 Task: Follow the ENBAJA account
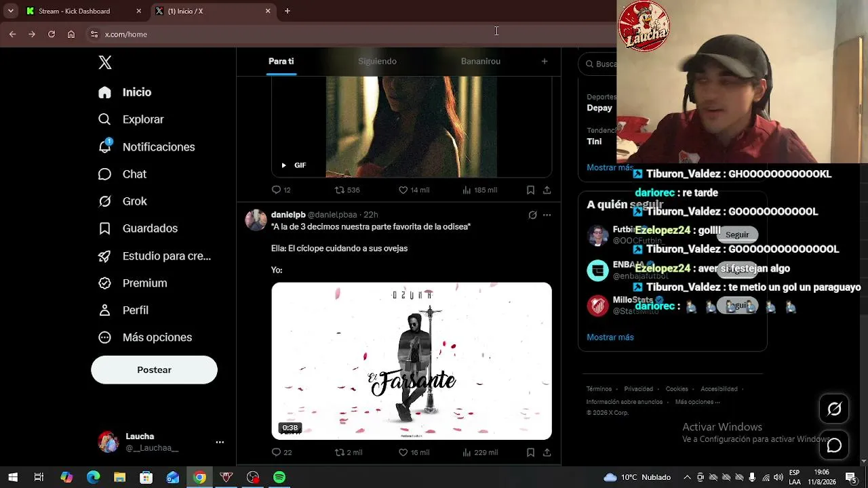click(737, 270)
